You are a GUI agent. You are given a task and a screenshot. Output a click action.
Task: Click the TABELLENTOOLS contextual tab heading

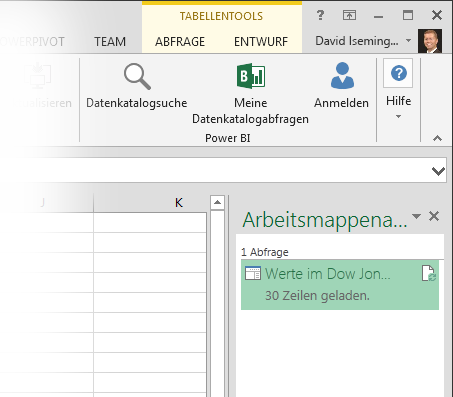coord(221,16)
